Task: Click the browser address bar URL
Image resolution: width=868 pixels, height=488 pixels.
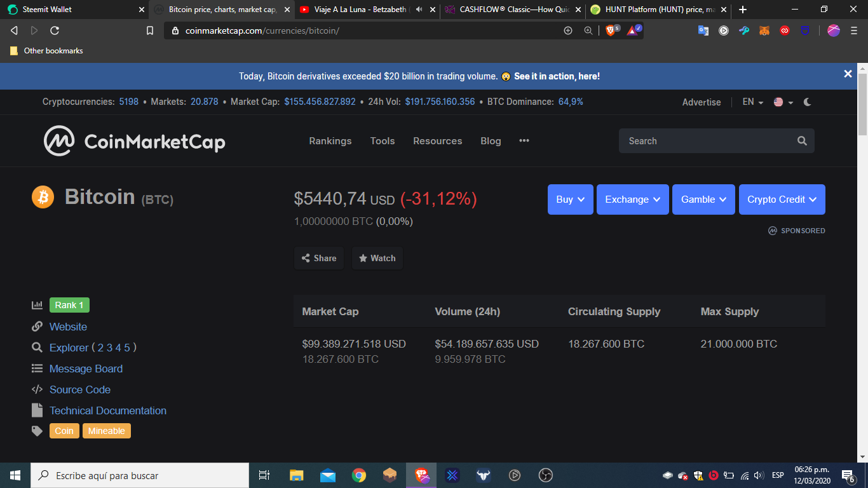Action: [262, 30]
